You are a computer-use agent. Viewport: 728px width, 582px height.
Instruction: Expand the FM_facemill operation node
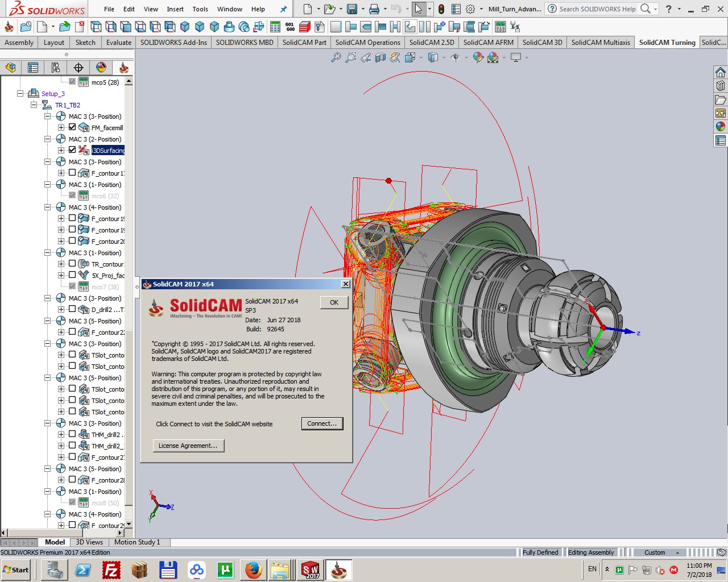[61, 127]
